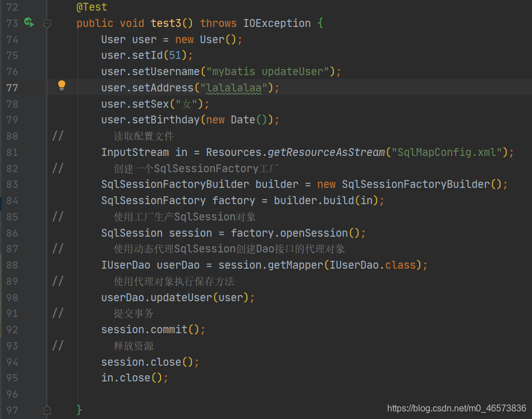
Task: Click in.close() statement
Action: 135,377
